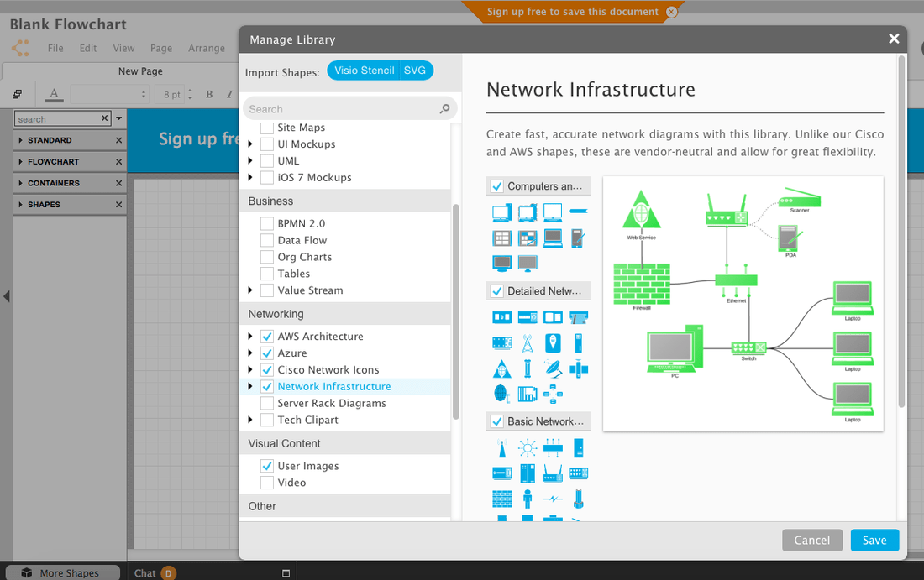Click the orange D avatar beside Chat
This screenshot has width=924, height=580.
coord(168,573)
